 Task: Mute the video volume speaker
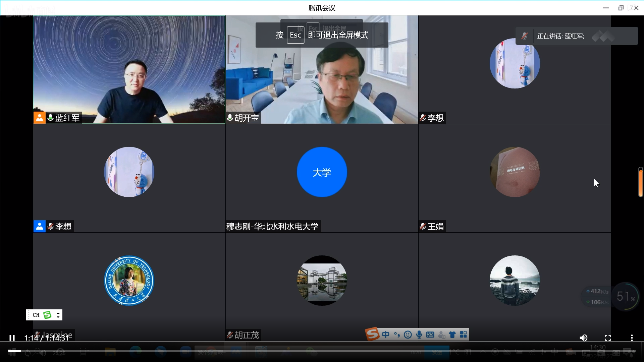(x=583, y=338)
